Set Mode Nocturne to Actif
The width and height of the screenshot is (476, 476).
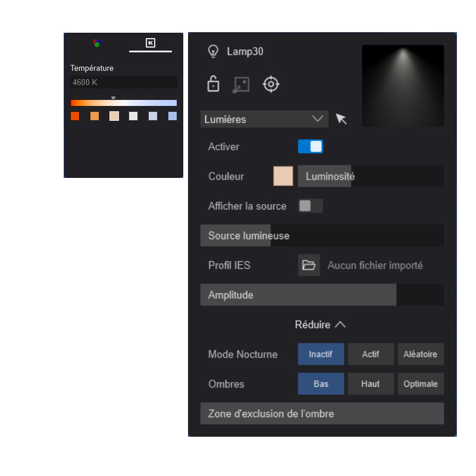371,354
